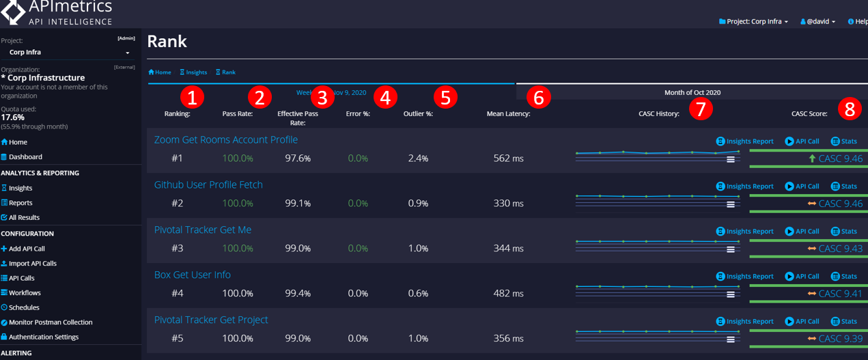Open chart menu icon for Pivotal Tracker Get Project

tap(731, 340)
